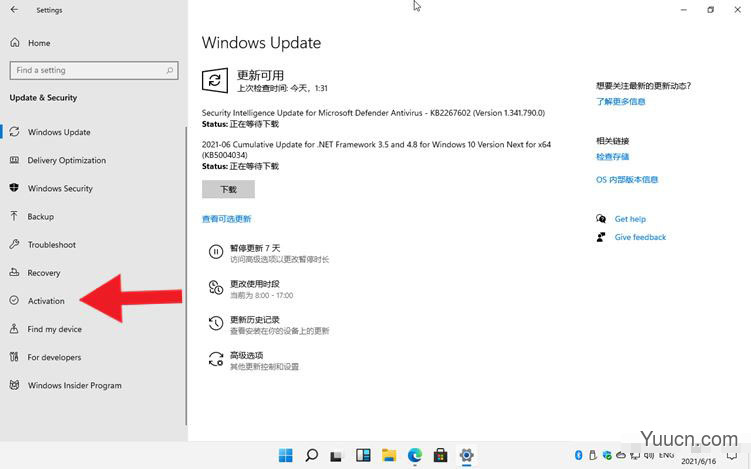
Task: Click the Settings gear on taskbar
Action: point(466,455)
